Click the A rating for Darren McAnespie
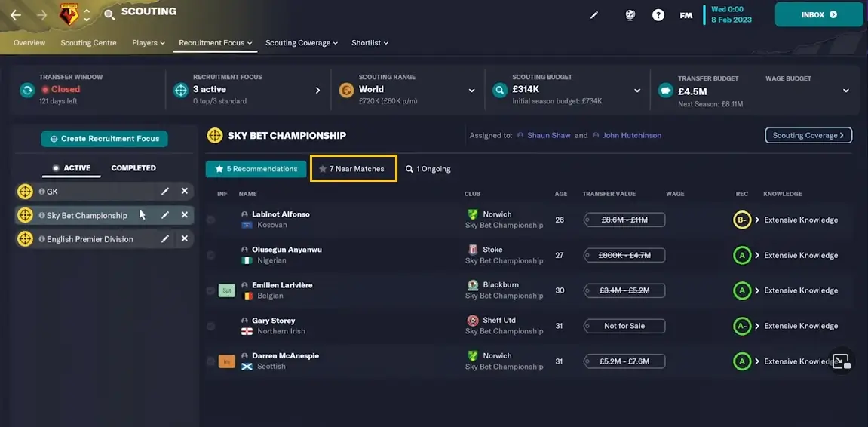The image size is (868, 427). pyautogui.click(x=742, y=361)
